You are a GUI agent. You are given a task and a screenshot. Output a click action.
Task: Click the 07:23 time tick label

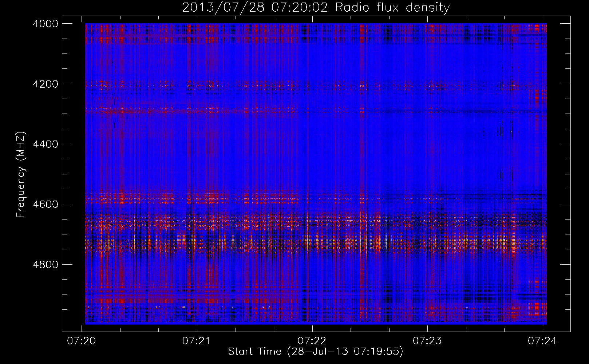427,341
